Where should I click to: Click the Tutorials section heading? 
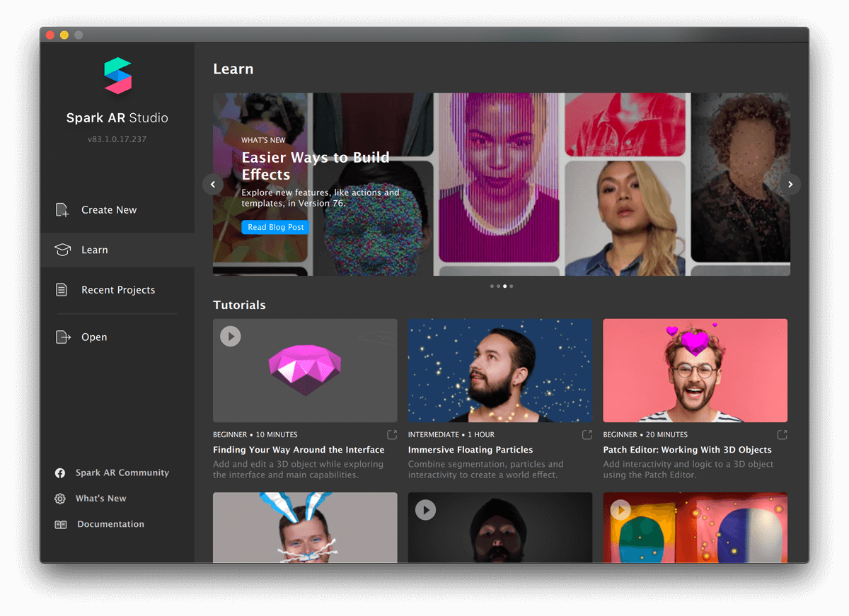pos(239,305)
